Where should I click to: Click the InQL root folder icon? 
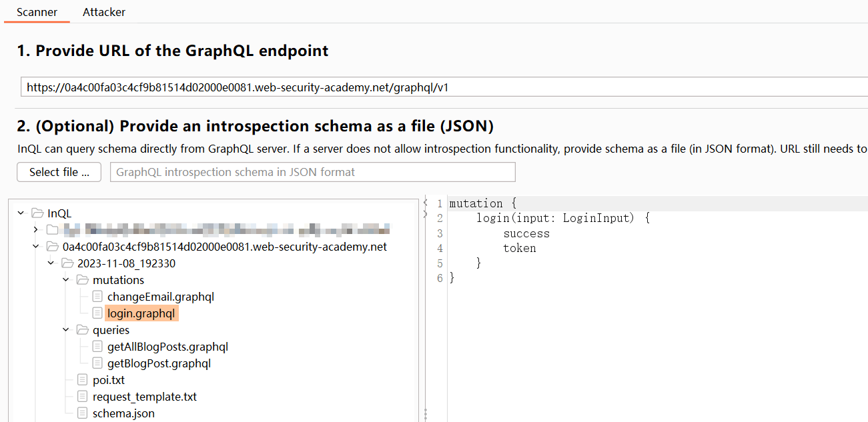pyautogui.click(x=37, y=213)
